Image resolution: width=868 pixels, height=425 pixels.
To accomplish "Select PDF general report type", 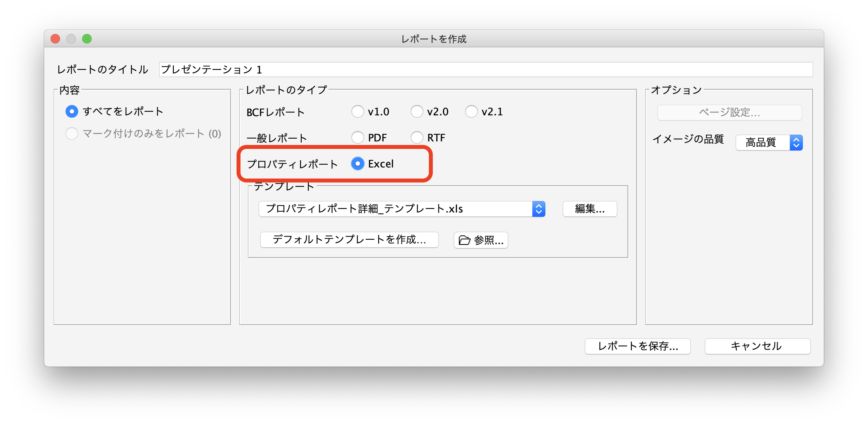I will 358,138.
